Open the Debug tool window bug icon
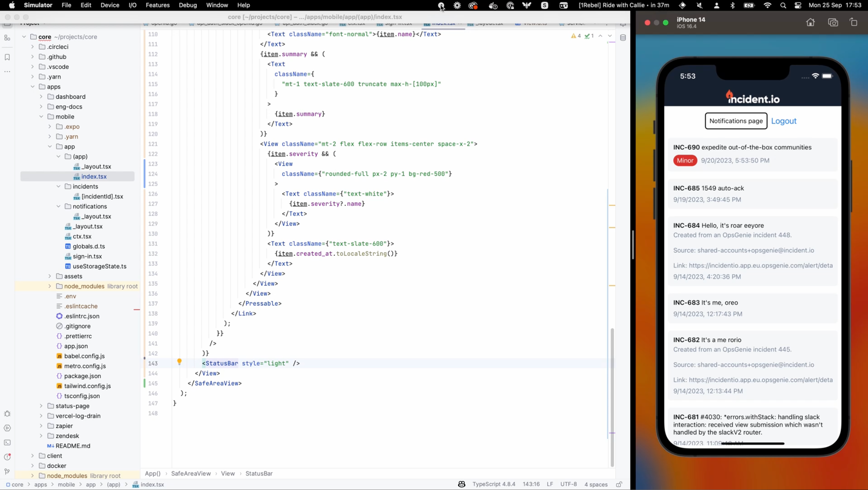This screenshot has height=490, width=868. tap(7, 414)
